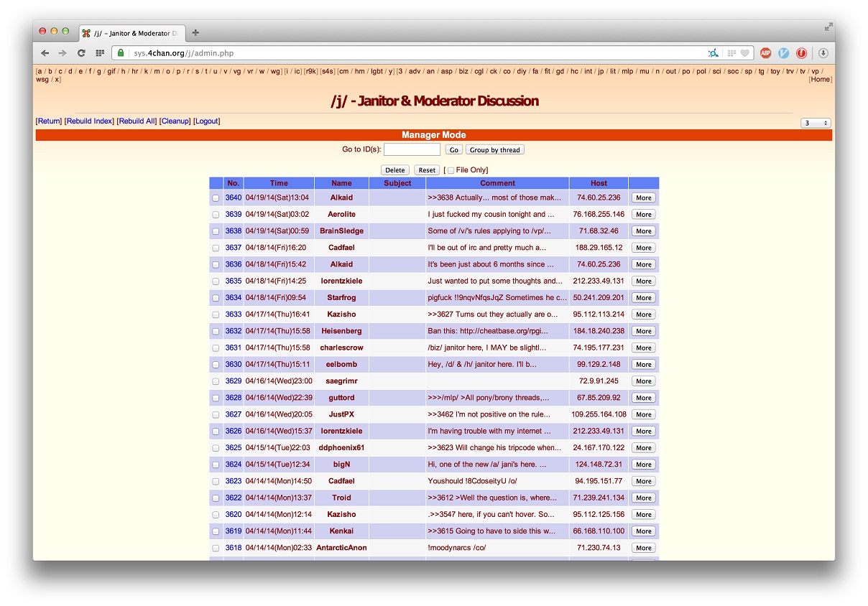
Task: Click the Adblock Plus extension icon
Action: point(765,53)
